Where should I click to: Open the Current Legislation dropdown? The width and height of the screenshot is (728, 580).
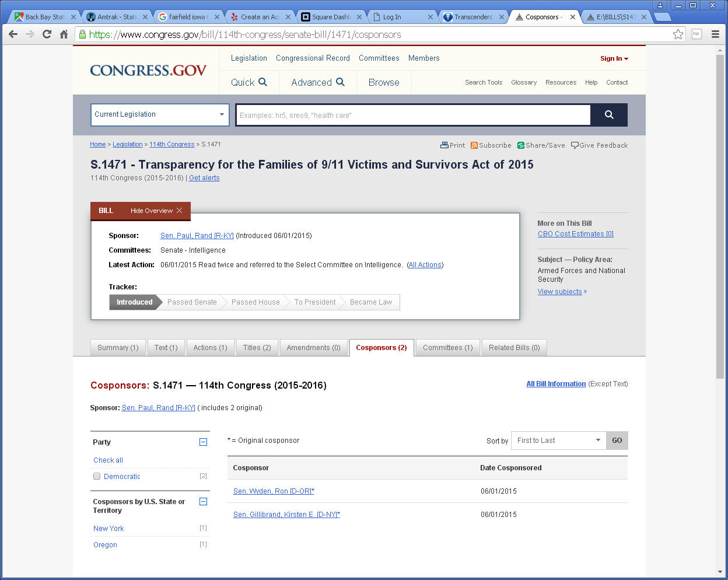pos(159,114)
